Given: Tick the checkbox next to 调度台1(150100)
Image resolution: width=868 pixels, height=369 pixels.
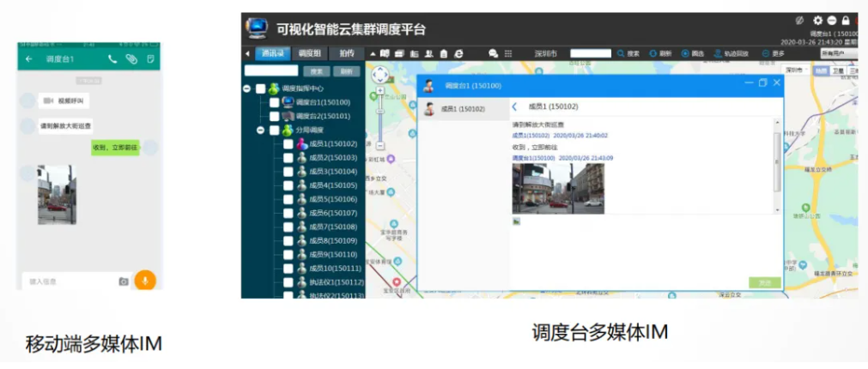Looking at the screenshot, I should click(275, 102).
